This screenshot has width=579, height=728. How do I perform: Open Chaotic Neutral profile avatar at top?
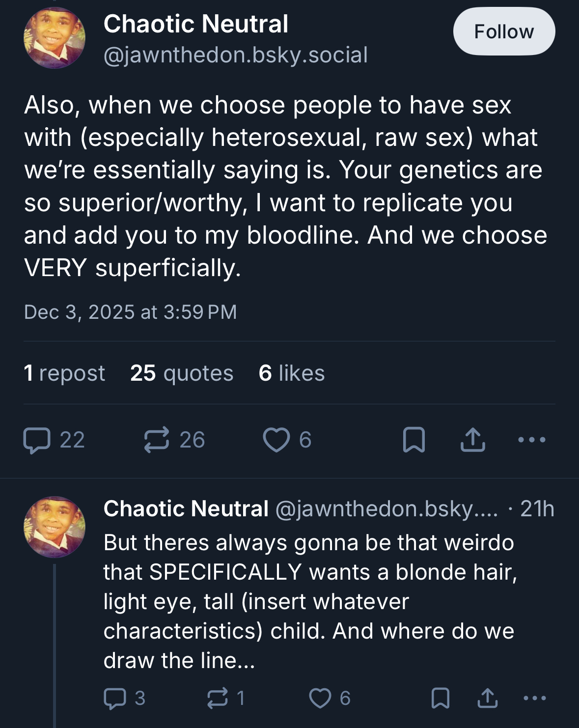point(55,38)
